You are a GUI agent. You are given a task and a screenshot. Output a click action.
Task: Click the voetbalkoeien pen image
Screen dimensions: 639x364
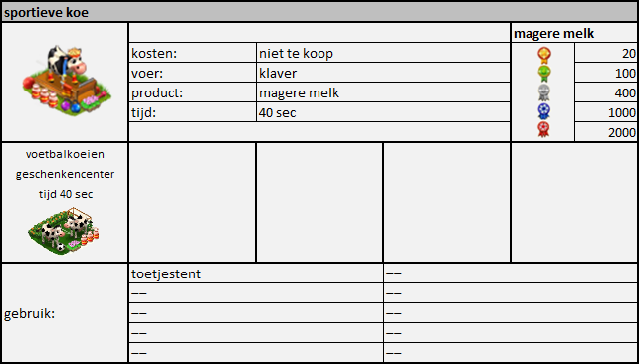(64, 231)
